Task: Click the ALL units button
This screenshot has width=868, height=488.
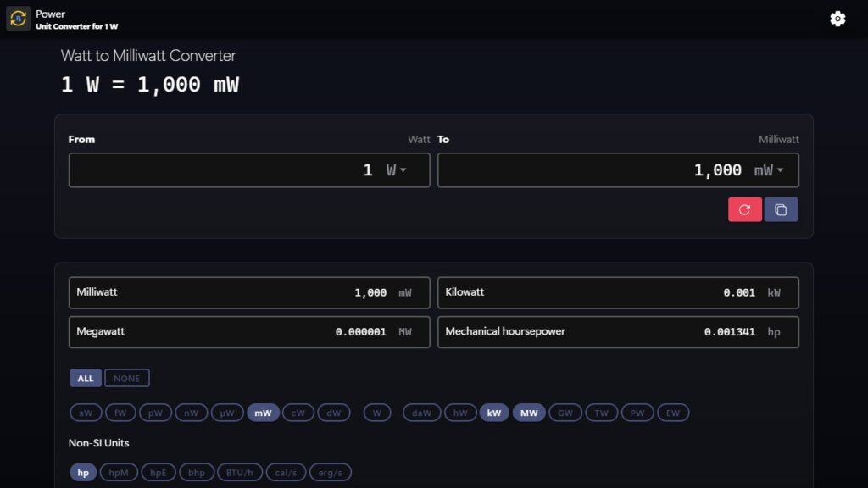Action: coord(85,378)
